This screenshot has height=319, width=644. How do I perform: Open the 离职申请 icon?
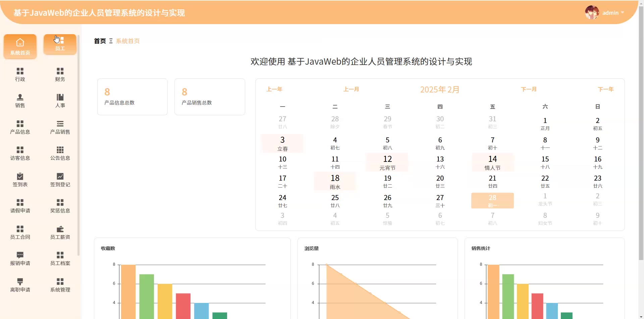click(x=20, y=281)
